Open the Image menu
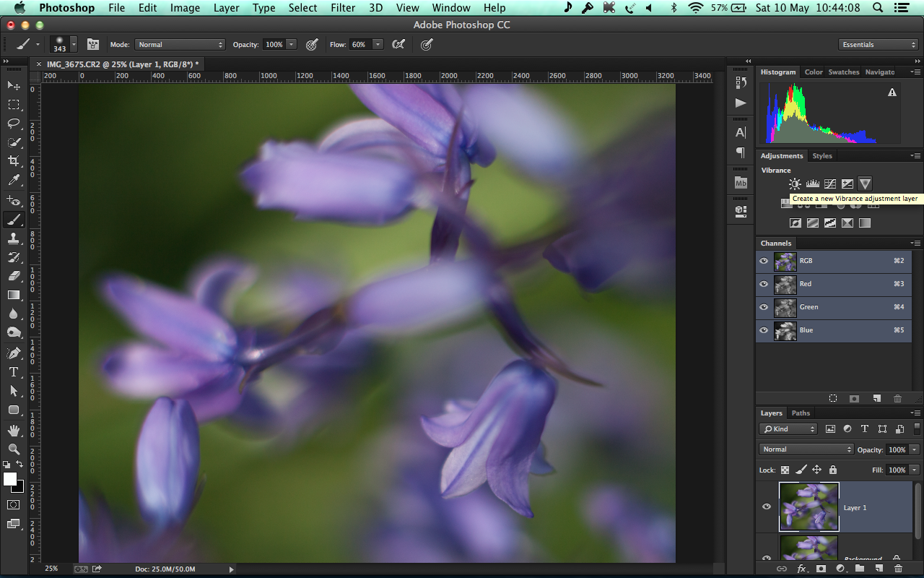 pyautogui.click(x=185, y=8)
